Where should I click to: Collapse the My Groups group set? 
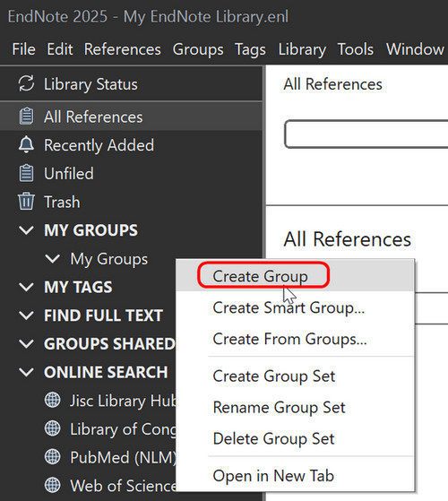tap(53, 258)
